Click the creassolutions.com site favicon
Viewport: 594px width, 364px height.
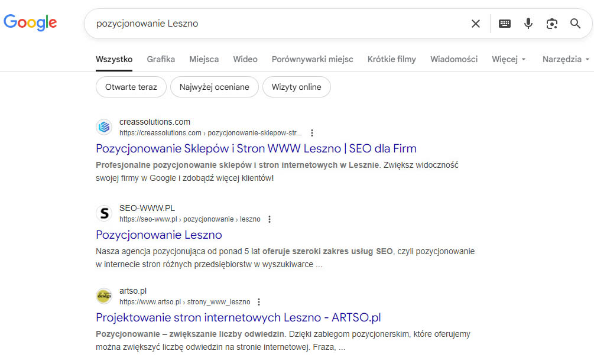104,127
